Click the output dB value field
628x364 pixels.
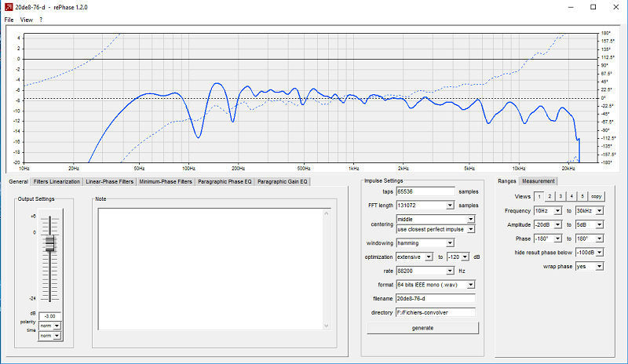[50, 316]
